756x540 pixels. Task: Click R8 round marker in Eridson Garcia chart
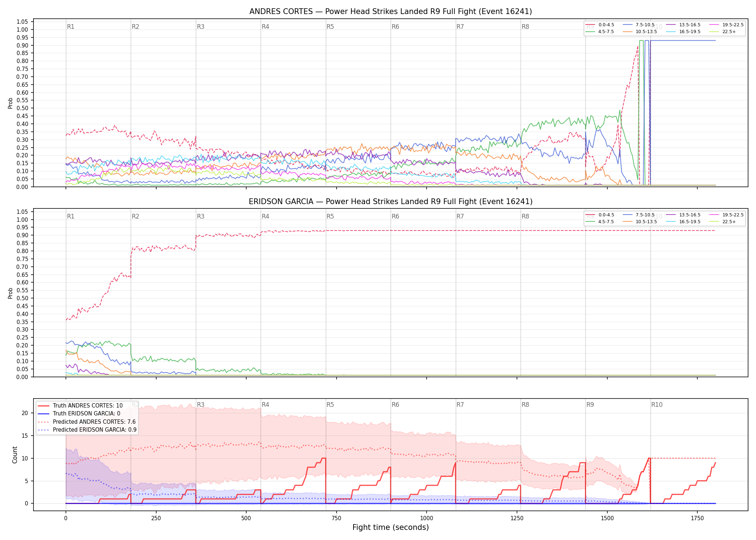tap(525, 216)
